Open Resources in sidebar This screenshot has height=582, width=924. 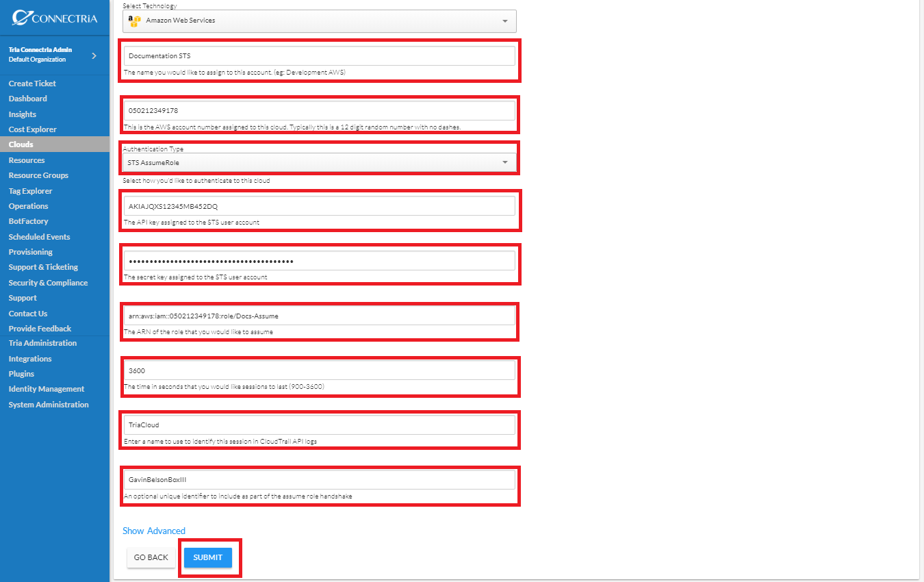tap(26, 160)
